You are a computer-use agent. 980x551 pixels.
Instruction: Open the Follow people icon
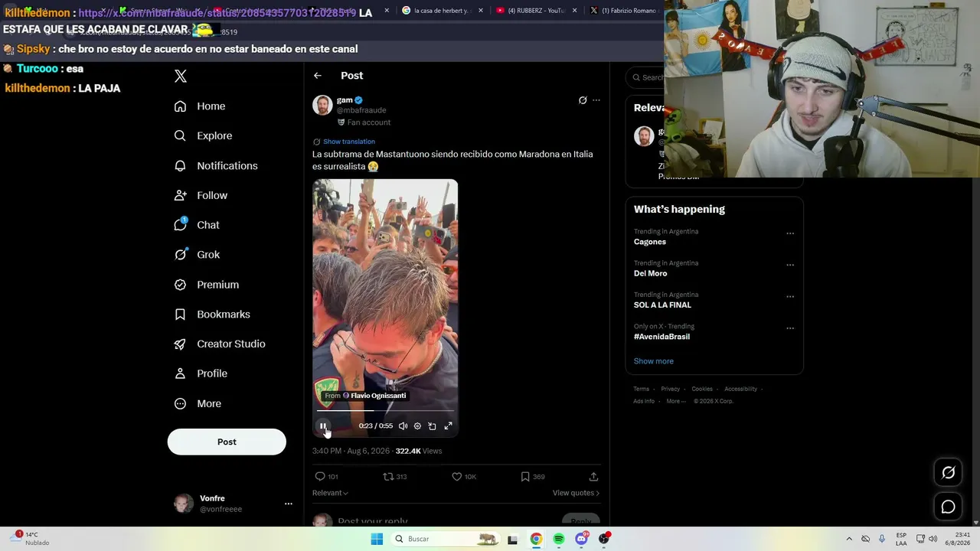pyautogui.click(x=180, y=195)
